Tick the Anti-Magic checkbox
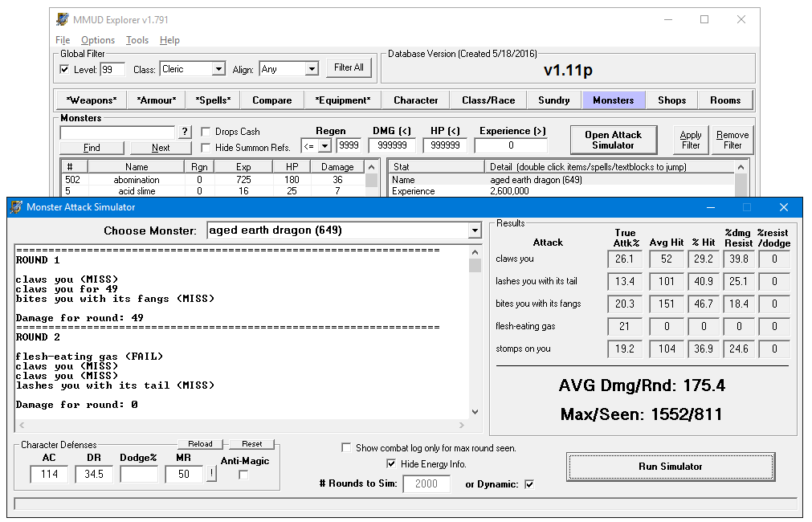Image resolution: width=812 pixels, height=522 pixels. pos(244,475)
